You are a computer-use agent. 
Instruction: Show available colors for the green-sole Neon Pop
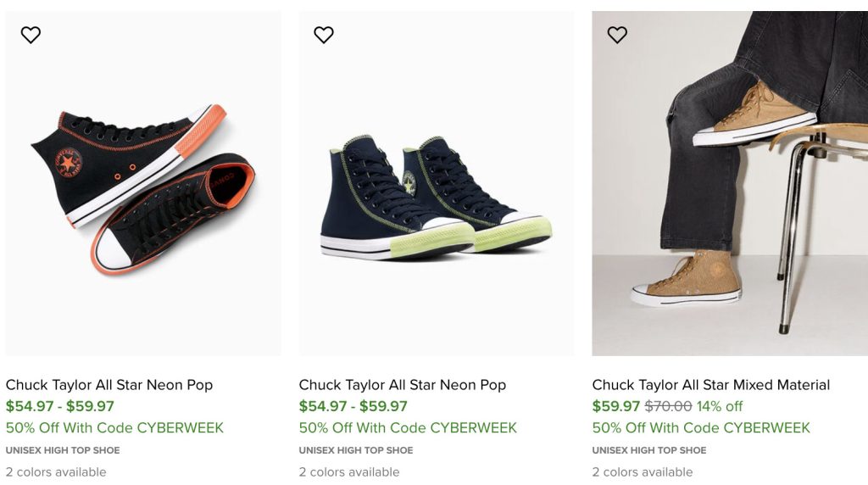(349, 472)
